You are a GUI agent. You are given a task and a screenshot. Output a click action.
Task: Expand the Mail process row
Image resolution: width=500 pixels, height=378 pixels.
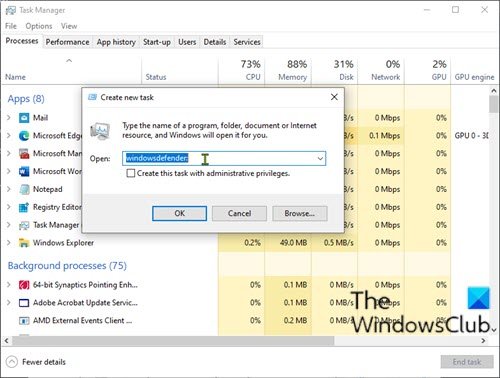point(9,118)
